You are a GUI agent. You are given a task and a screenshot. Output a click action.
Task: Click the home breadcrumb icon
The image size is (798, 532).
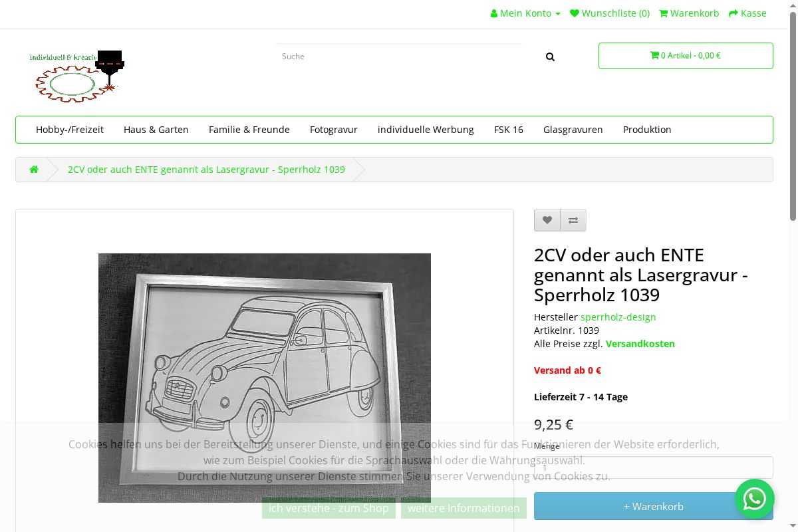tap(34, 170)
